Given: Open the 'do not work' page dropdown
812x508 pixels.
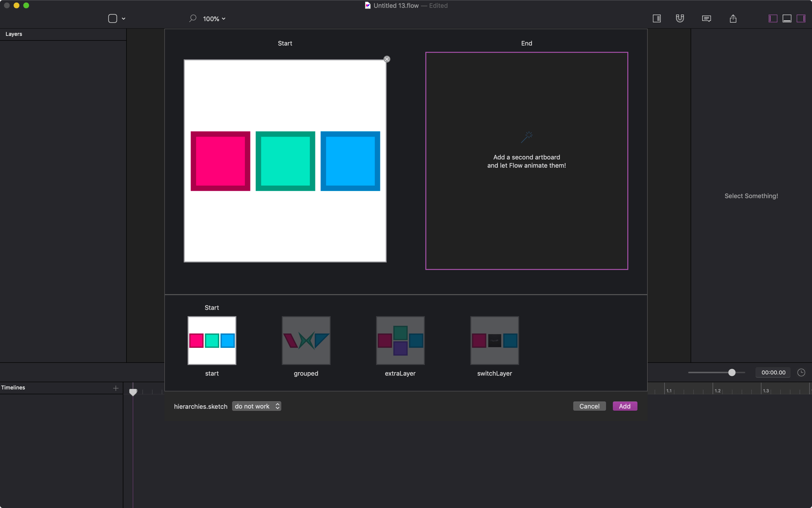Looking at the screenshot, I should [257, 406].
